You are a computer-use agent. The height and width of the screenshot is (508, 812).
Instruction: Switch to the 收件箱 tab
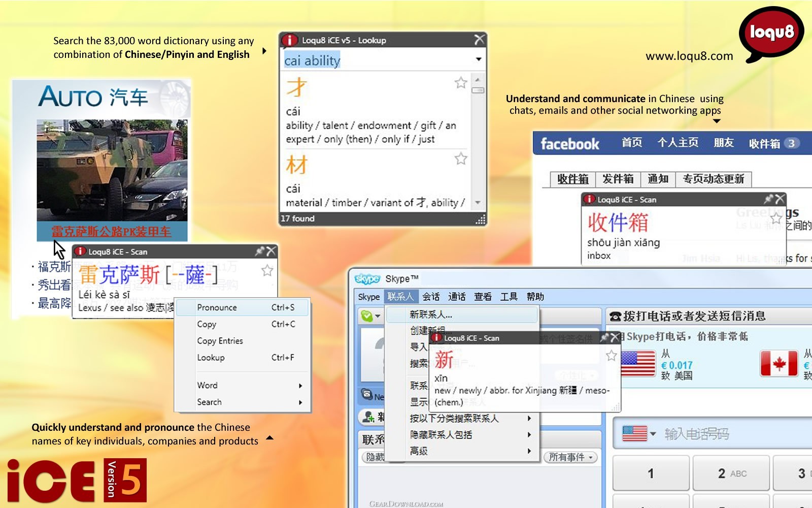point(573,179)
